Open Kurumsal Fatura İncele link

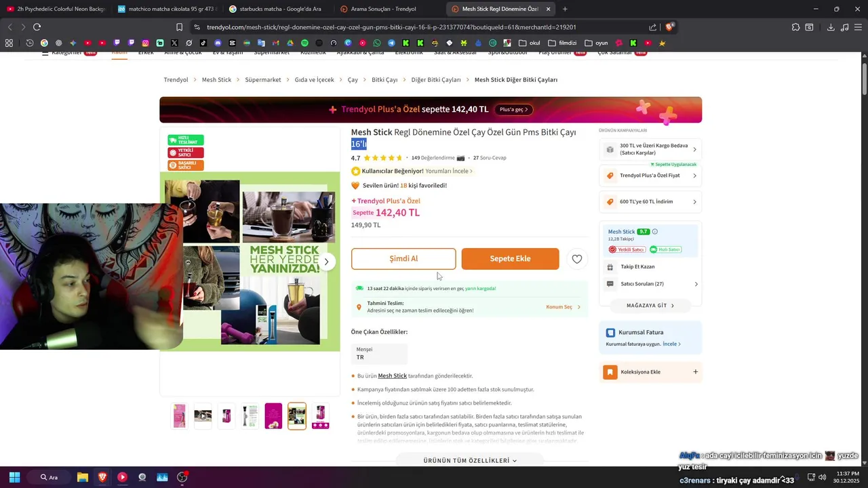tap(671, 344)
